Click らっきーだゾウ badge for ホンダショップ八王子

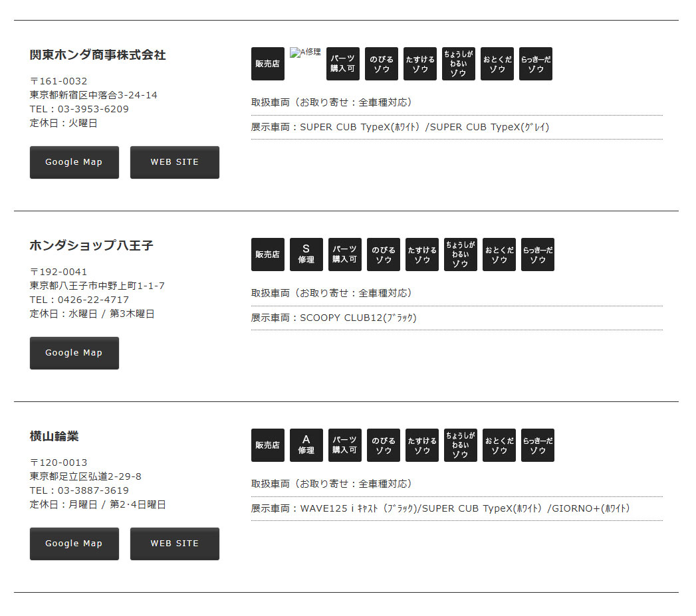[x=538, y=255]
